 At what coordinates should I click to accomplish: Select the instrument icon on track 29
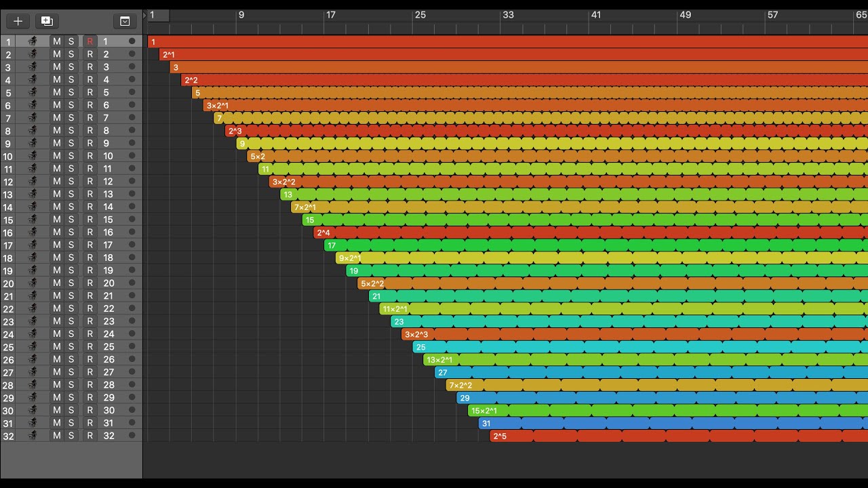(33, 397)
